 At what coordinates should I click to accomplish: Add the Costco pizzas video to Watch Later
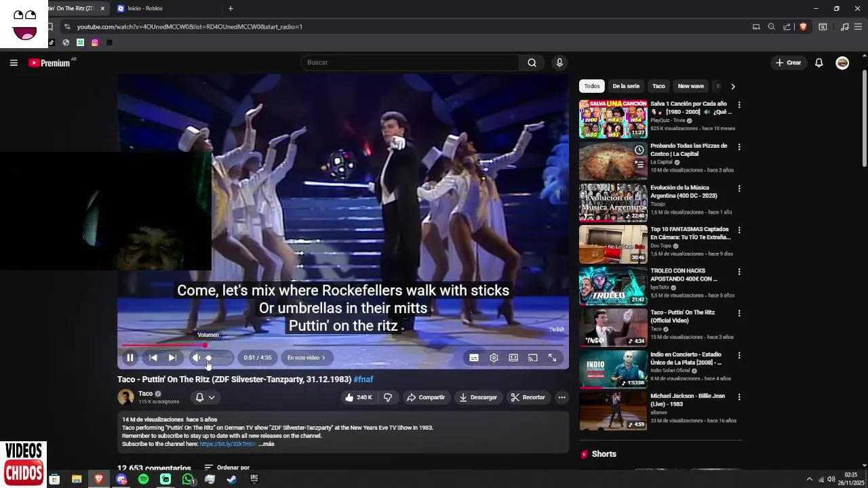point(639,150)
